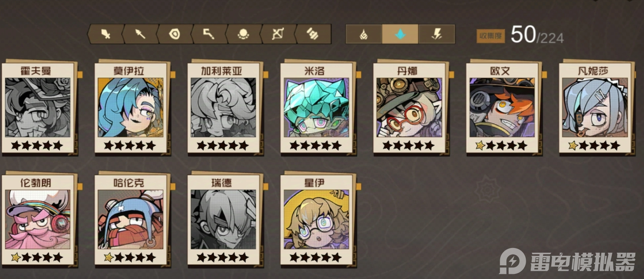The height and width of the screenshot is (279, 644).
Task: Select the orb weapon filter
Action: (244, 34)
